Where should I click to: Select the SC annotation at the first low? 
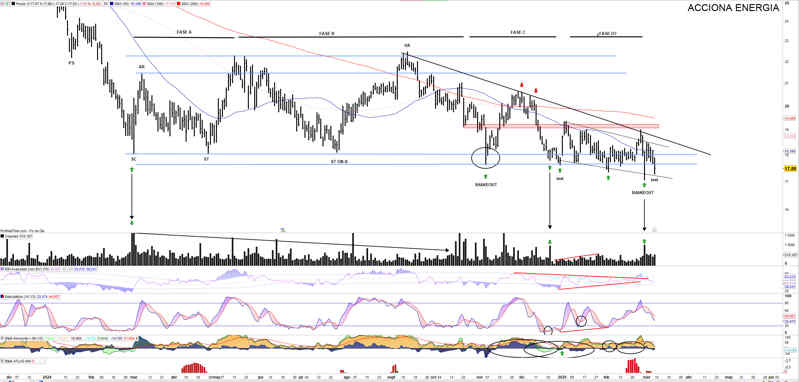pyautogui.click(x=134, y=159)
